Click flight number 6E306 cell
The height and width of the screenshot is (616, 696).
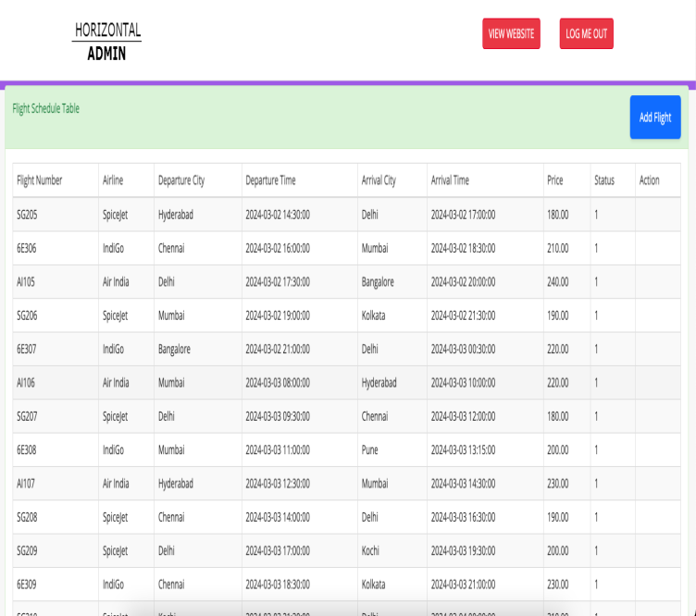[x=27, y=248]
